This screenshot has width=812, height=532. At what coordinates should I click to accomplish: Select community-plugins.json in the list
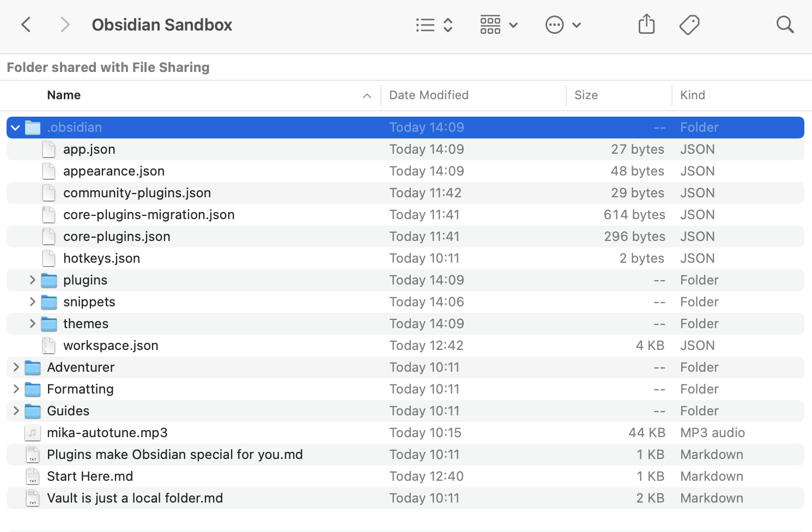(137, 193)
